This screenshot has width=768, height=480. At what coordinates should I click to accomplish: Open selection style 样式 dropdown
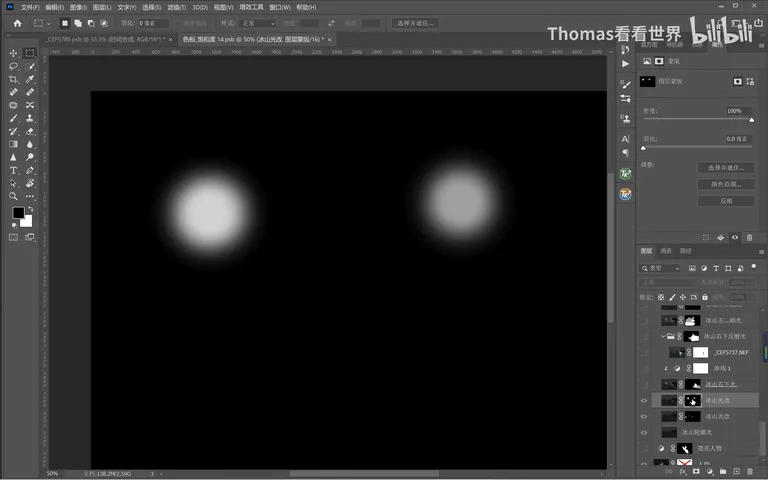coord(258,23)
